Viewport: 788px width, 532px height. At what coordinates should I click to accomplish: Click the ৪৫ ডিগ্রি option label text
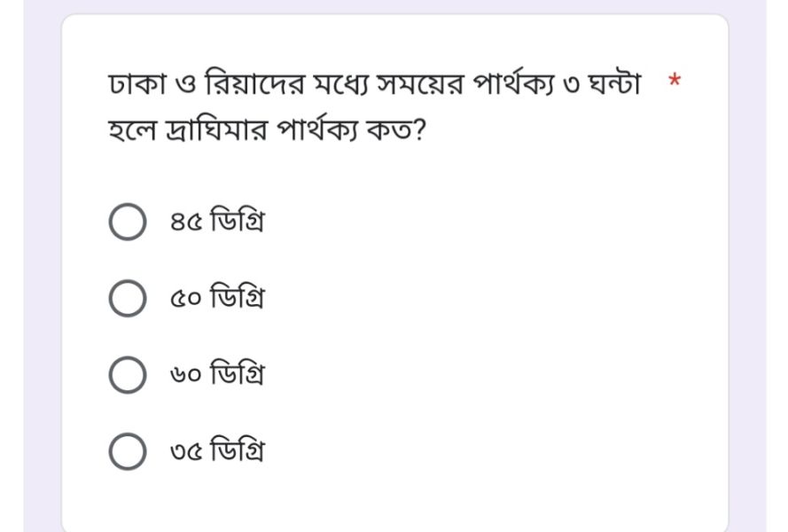click(216, 223)
